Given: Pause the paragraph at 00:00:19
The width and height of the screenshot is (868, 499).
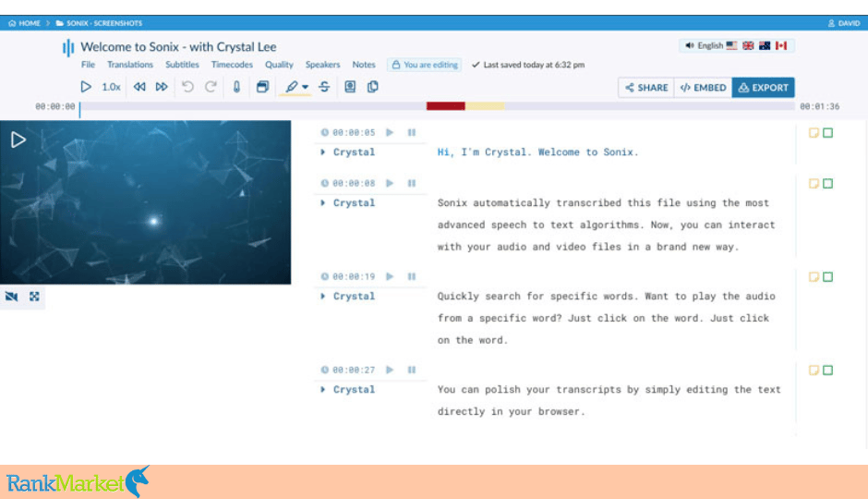Looking at the screenshot, I should click(x=411, y=276).
